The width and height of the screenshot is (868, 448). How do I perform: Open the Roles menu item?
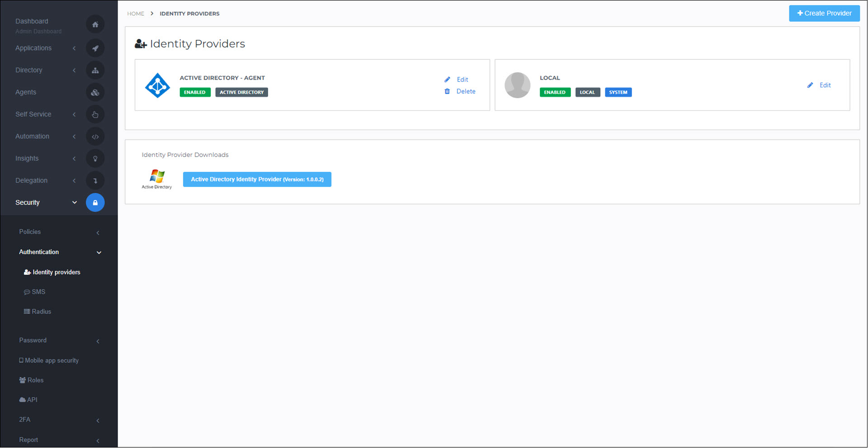point(31,380)
